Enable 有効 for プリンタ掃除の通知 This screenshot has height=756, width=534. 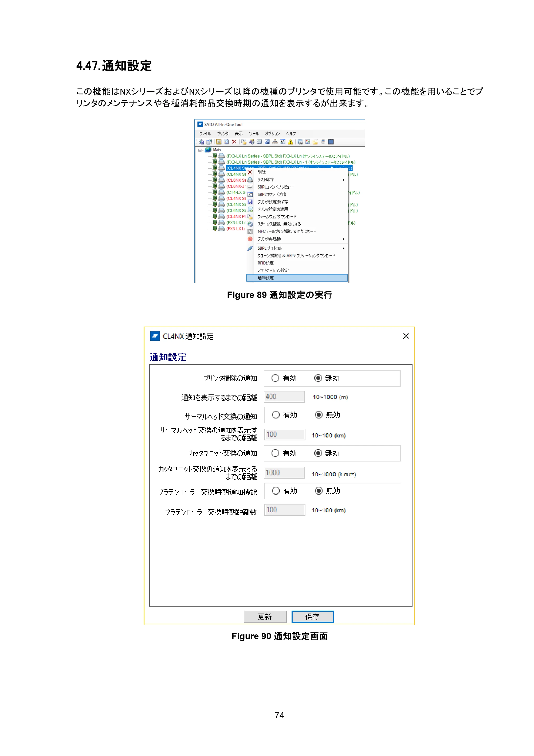(275, 378)
